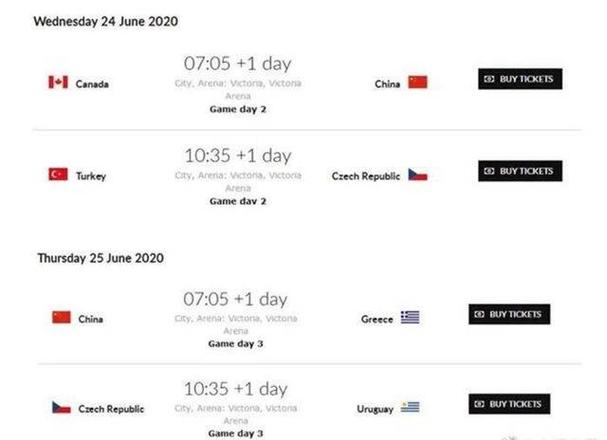Buy tickets for Czech Republic vs Uruguay
Screen dimensions: 607x440
(x=510, y=404)
